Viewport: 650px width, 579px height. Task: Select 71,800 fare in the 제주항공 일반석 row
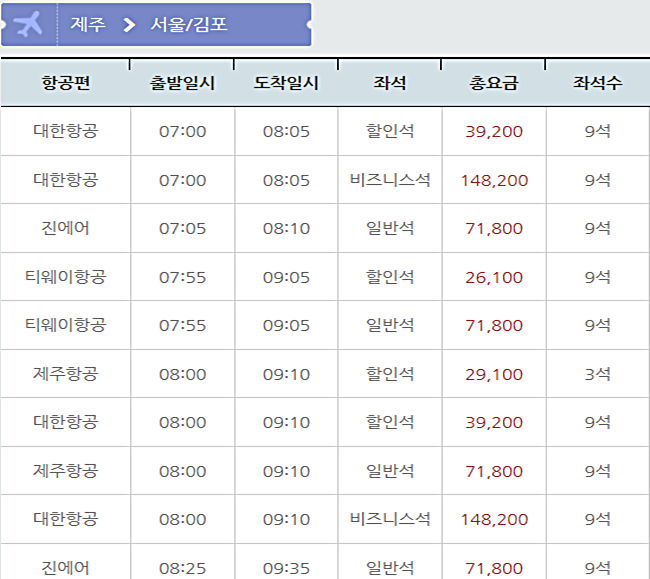pos(494,471)
